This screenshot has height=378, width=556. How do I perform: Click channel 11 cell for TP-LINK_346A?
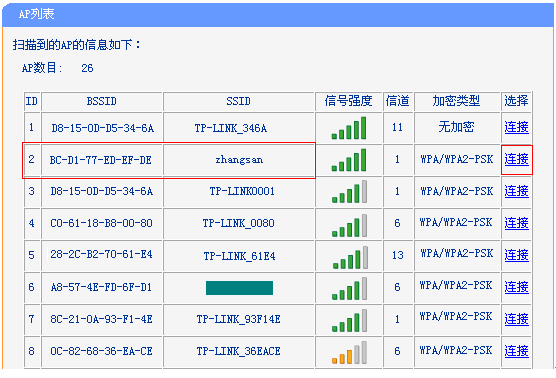click(x=397, y=127)
